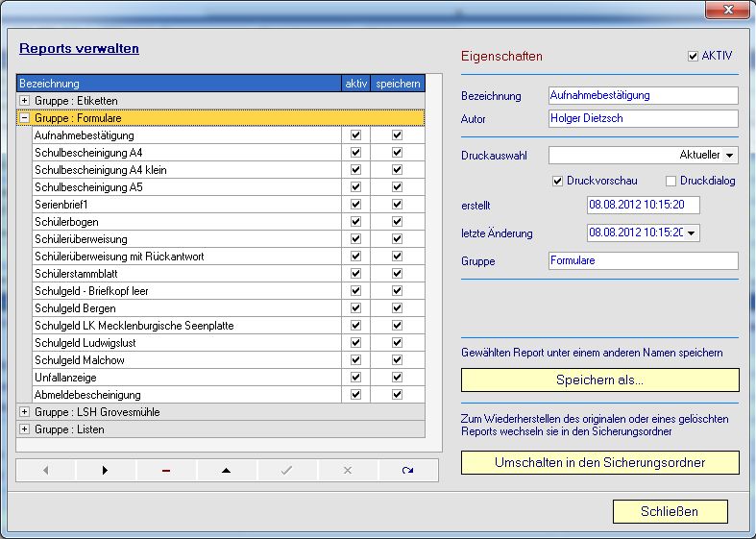Click the edit up-triangle icon
The image size is (756, 539).
tap(226, 470)
